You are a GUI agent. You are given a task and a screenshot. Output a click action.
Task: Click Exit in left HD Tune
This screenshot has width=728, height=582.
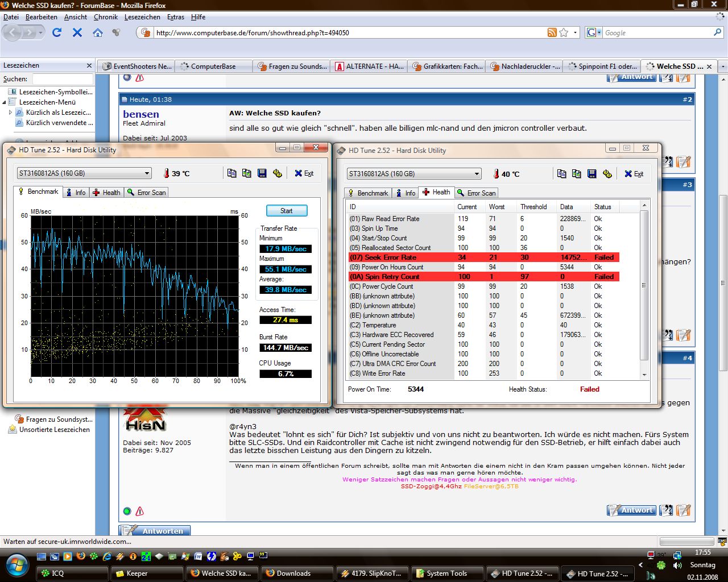click(x=304, y=173)
